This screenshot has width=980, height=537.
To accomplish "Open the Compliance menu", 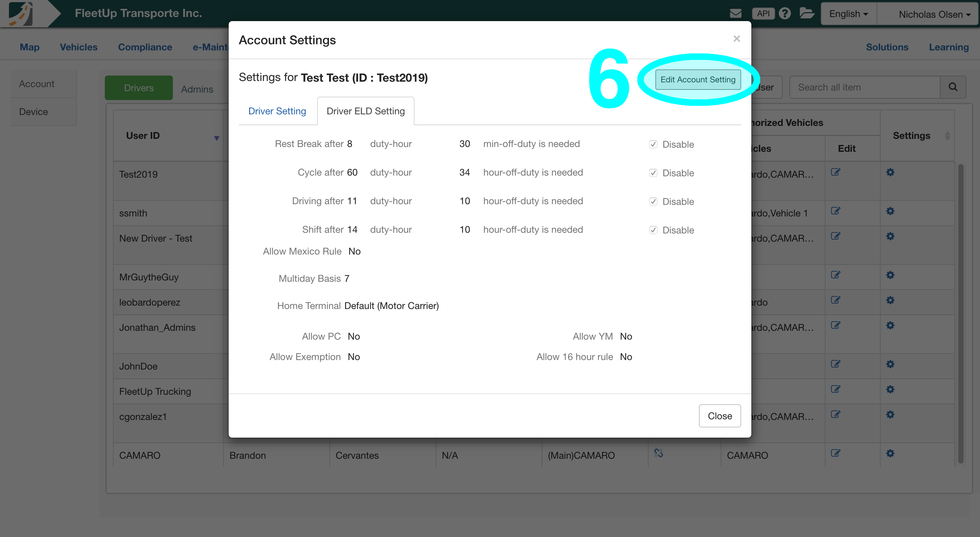I will (x=145, y=47).
